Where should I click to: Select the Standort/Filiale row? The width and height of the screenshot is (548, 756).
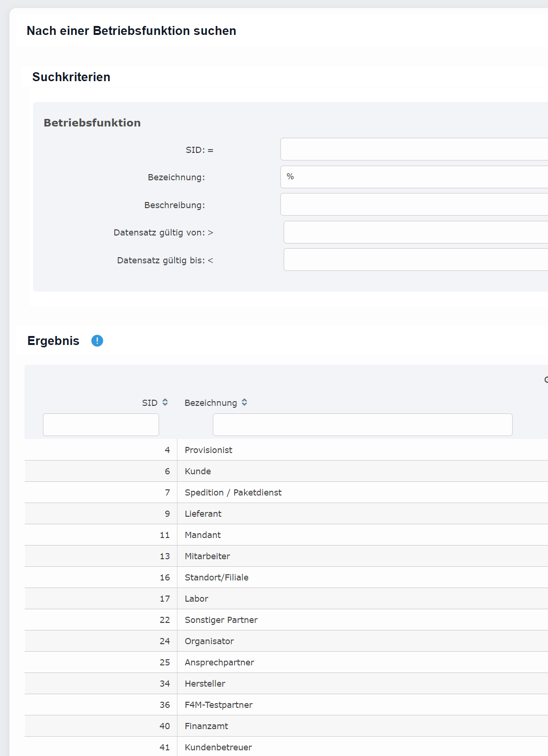(x=216, y=578)
